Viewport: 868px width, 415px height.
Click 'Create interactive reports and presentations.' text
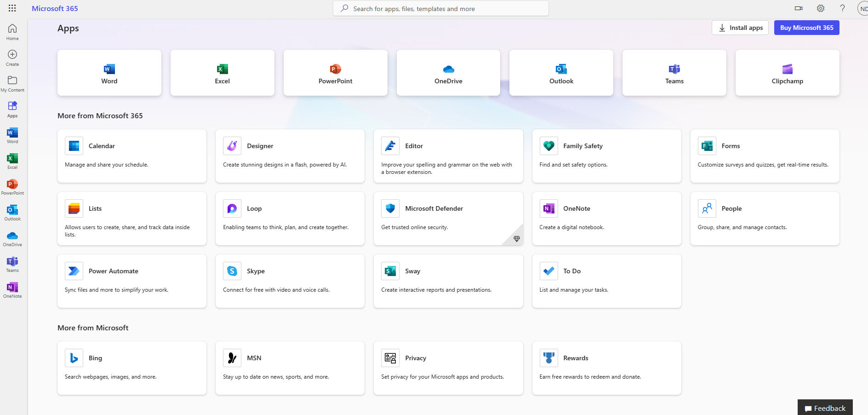(436, 290)
